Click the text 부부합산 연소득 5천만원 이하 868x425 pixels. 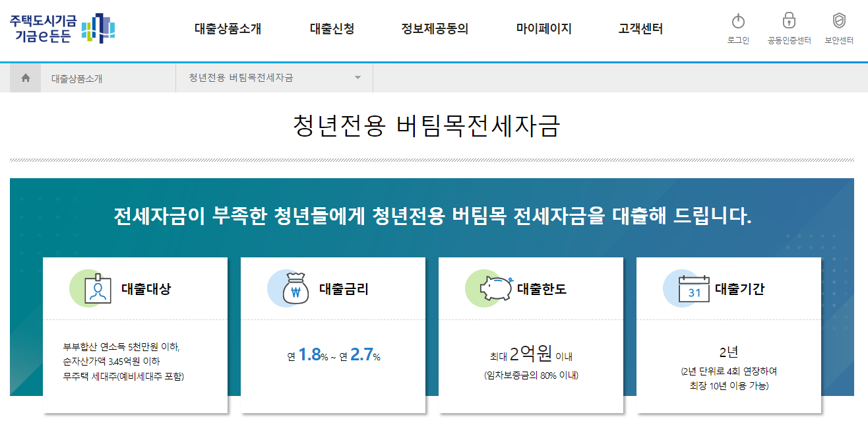[x=121, y=346]
